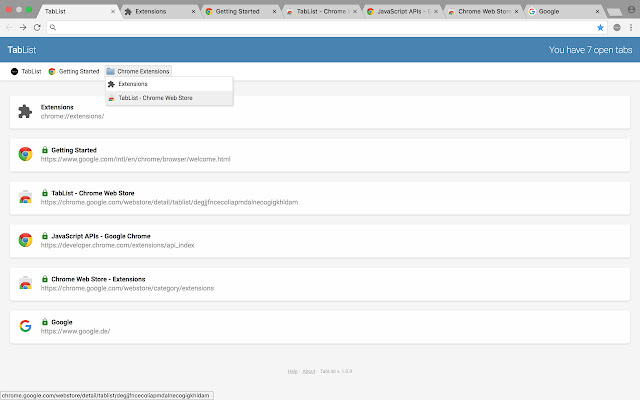640x400 pixels.
Task: Click the new tab button
Action: point(615,12)
